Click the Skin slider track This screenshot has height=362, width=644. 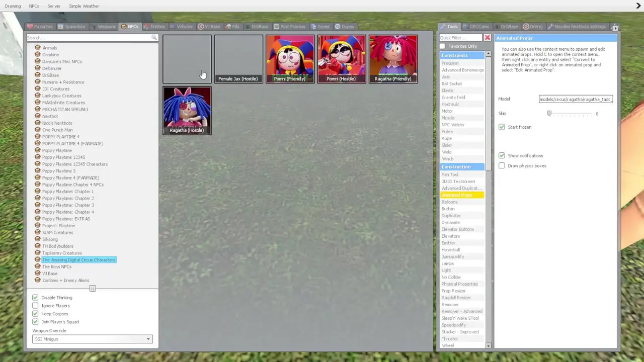(573, 114)
